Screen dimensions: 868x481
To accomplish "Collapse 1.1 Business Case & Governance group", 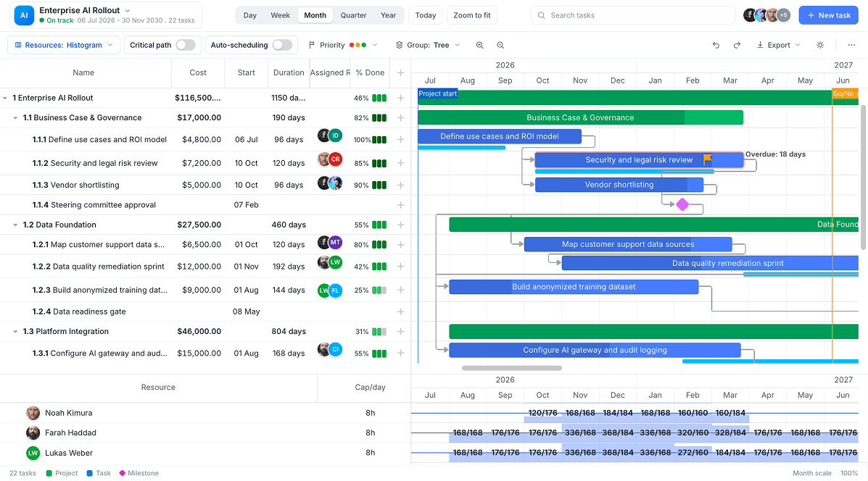I will click(x=15, y=118).
